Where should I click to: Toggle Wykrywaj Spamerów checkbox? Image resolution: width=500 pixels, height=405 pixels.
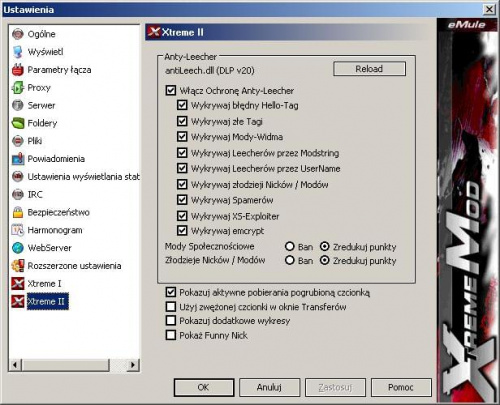point(182,200)
